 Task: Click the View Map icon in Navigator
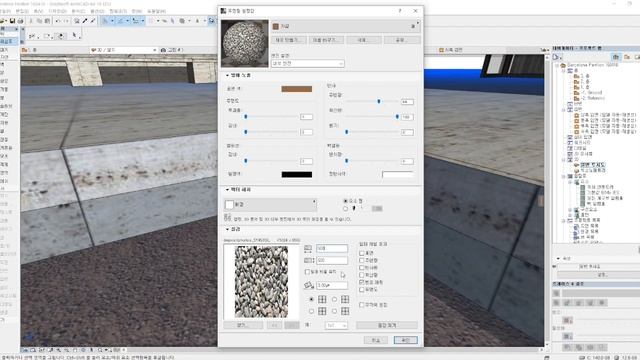pos(627,57)
